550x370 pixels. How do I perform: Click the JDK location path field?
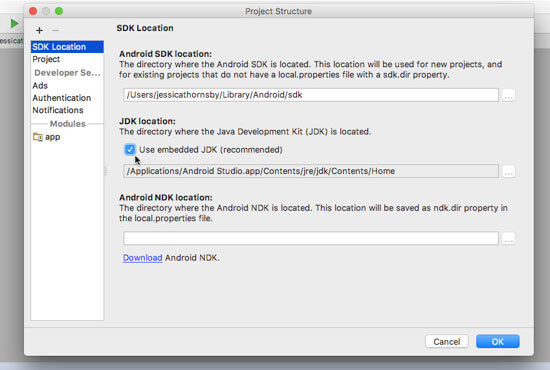(x=311, y=171)
